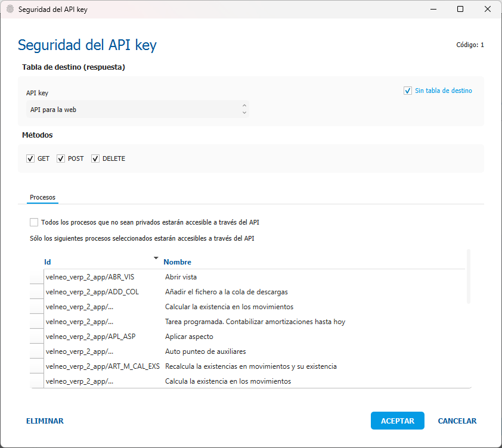The height and width of the screenshot is (448, 502).
Task: Disable the DELETE method checkbox
Action: coord(95,159)
